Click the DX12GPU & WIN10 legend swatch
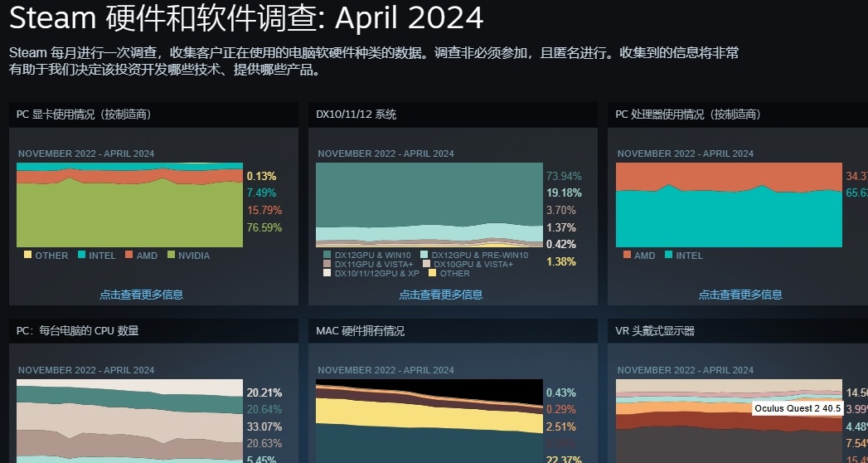Screen dimensions: 868x463 (x=327, y=255)
